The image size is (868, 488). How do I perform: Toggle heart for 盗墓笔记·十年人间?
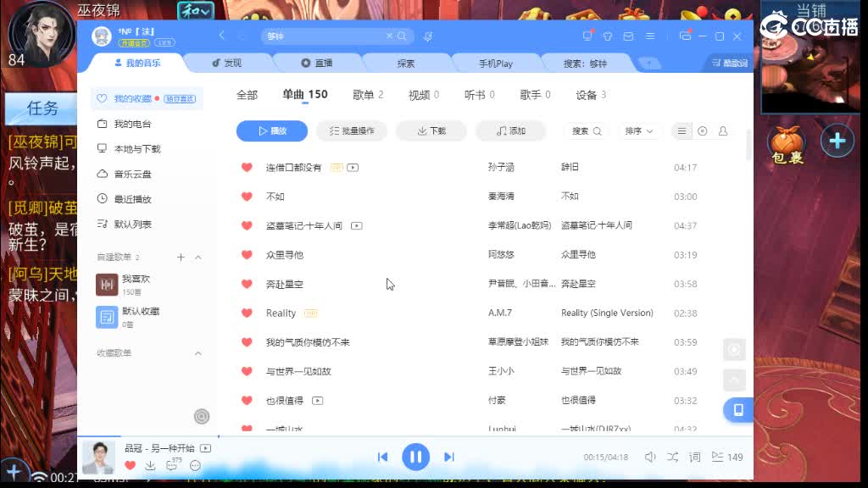247,225
